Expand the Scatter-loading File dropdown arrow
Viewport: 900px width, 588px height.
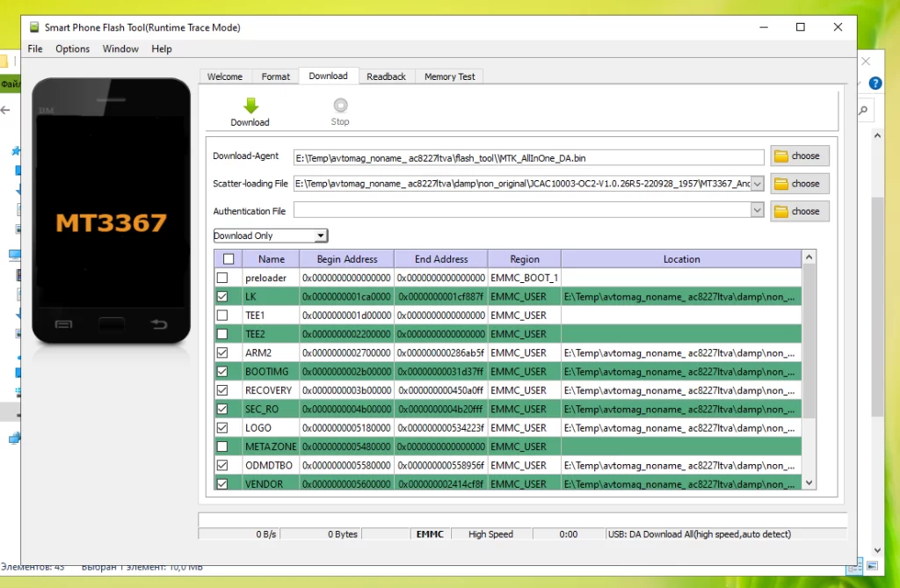tap(757, 184)
